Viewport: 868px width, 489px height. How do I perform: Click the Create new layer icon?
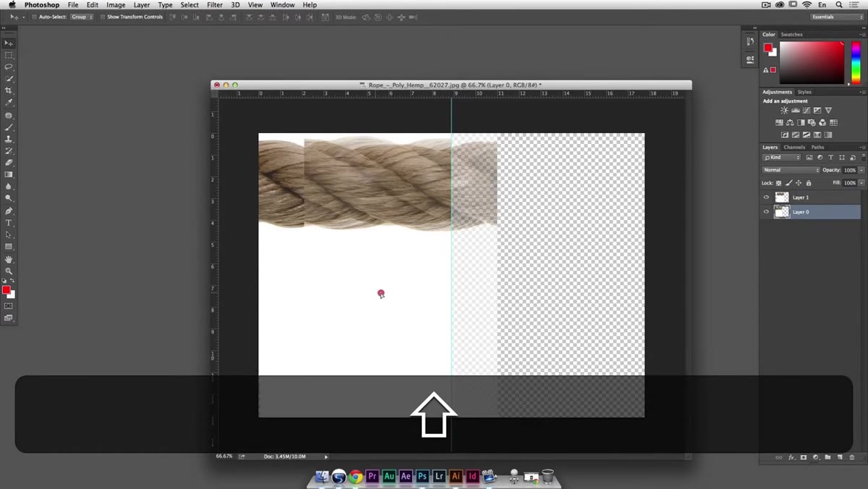click(x=840, y=457)
